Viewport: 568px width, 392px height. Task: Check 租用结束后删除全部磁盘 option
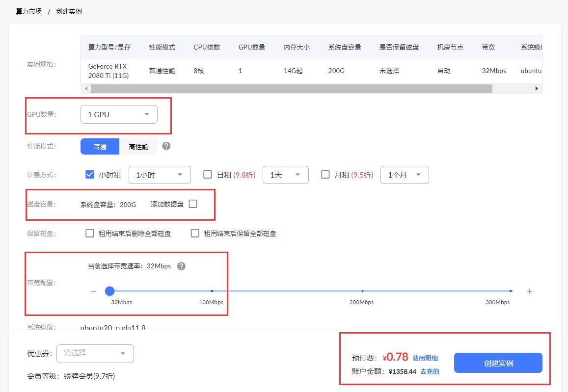90,233
